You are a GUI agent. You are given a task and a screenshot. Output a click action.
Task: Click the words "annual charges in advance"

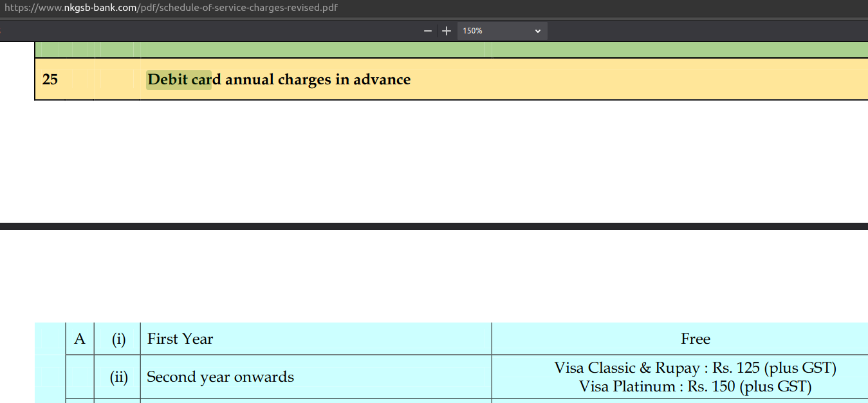pos(317,80)
